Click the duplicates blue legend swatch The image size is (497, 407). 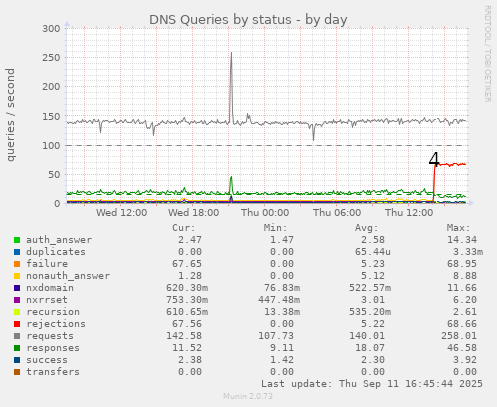click(17, 252)
